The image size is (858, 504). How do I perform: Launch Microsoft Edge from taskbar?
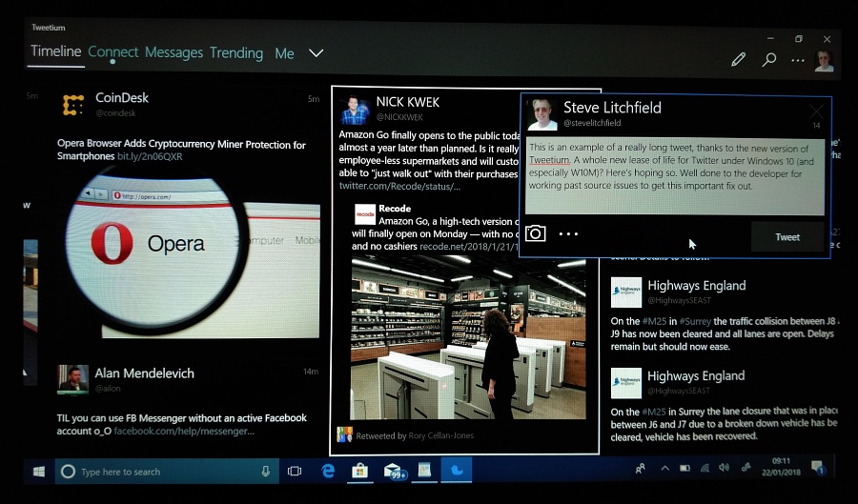pyautogui.click(x=328, y=472)
